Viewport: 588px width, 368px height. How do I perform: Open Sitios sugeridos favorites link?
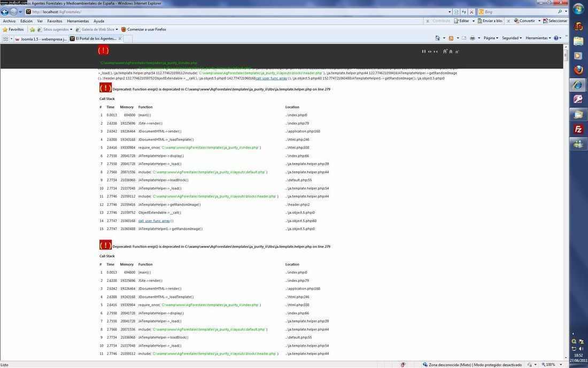[55, 29]
